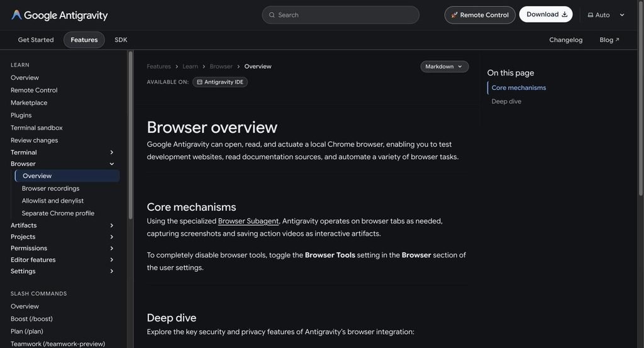644x348 pixels.
Task: Open Remote Control in sidebar
Action: click(x=34, y=90)
